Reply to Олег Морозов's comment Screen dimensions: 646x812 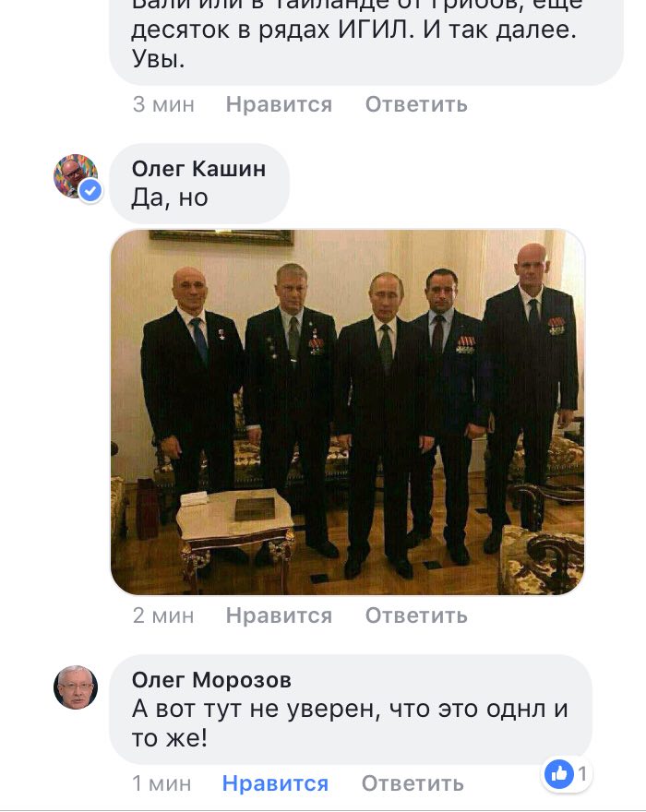413,783
